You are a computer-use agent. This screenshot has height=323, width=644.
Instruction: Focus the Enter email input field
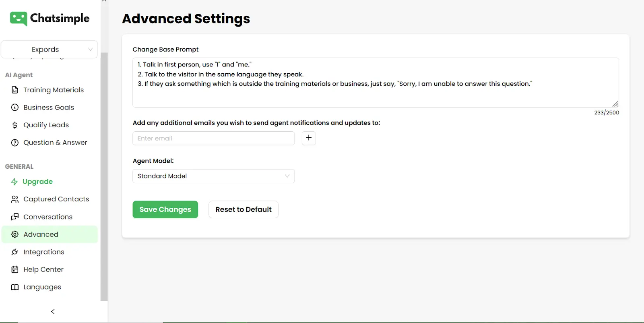coord(213,138)
